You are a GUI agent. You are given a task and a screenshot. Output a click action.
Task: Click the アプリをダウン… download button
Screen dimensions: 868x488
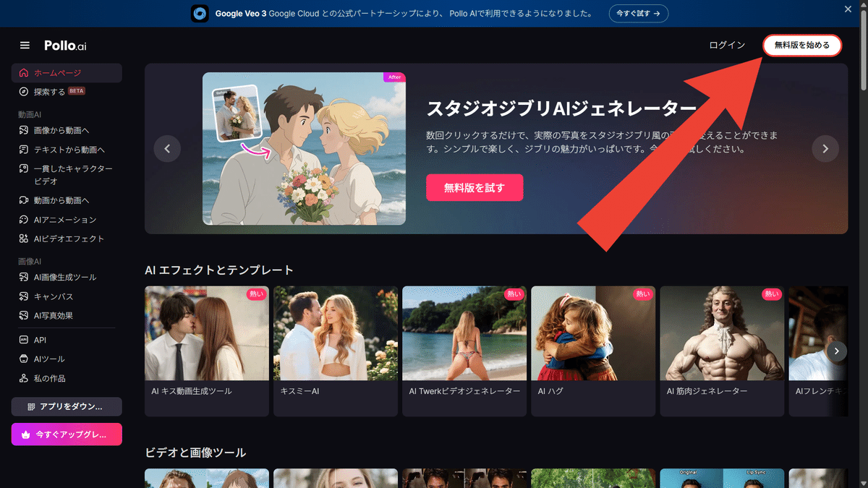tap(67, 406)
